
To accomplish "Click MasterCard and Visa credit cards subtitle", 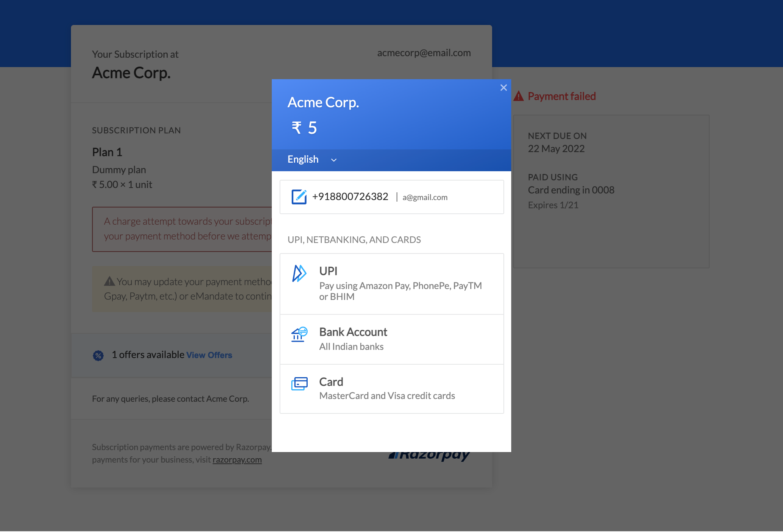I will [387, 396].
